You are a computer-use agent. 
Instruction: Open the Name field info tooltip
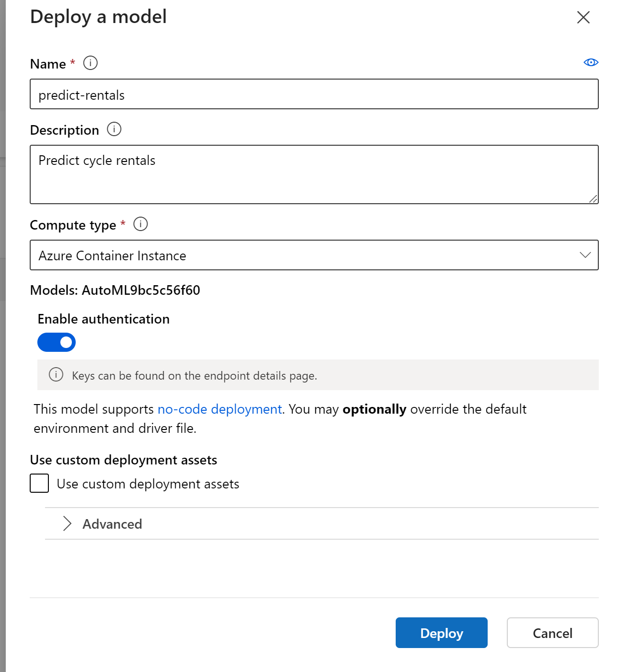point(91,62)
